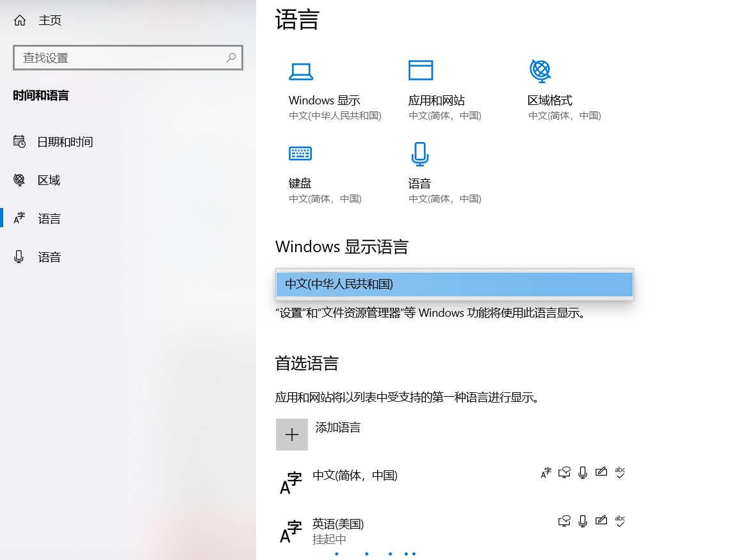The image size is (753, 560).
Task: Open the Windows 显示 tile label
Action: point(324,100)
